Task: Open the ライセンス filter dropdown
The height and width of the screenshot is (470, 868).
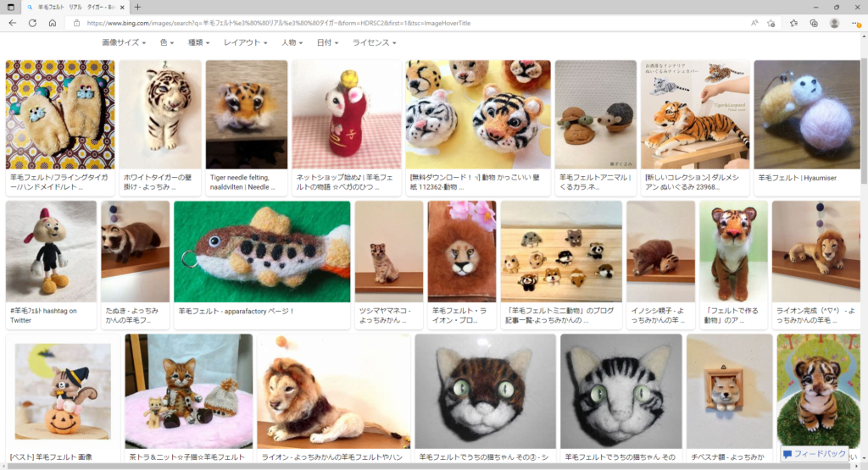Action: pos(374,42)
